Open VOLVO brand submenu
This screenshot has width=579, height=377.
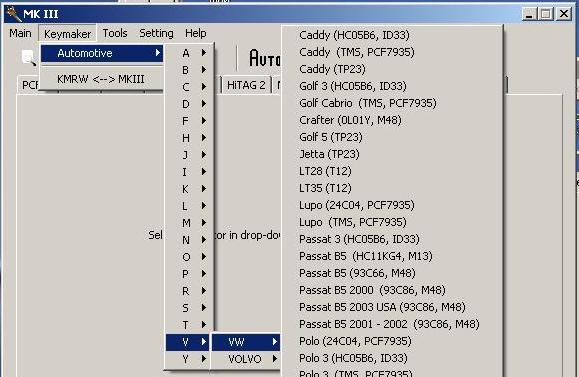246,359
